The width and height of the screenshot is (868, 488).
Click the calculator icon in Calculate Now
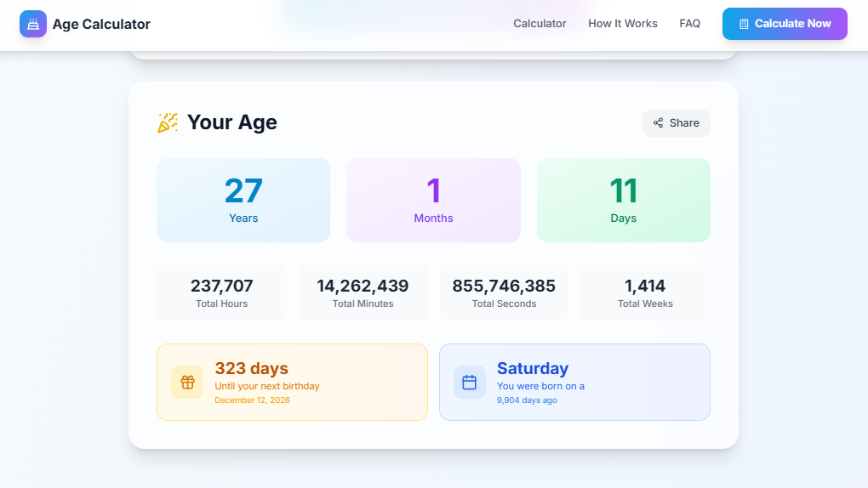(744, 24)
